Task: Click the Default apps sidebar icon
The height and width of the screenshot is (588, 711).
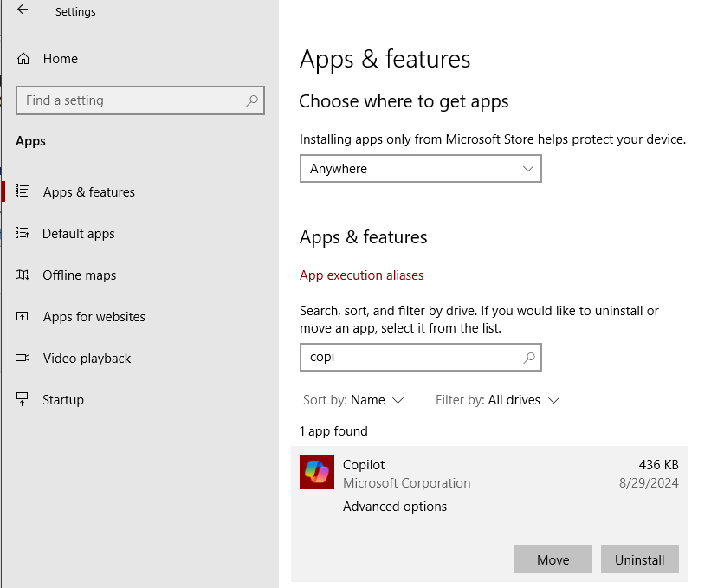Action: pos(23,233)
